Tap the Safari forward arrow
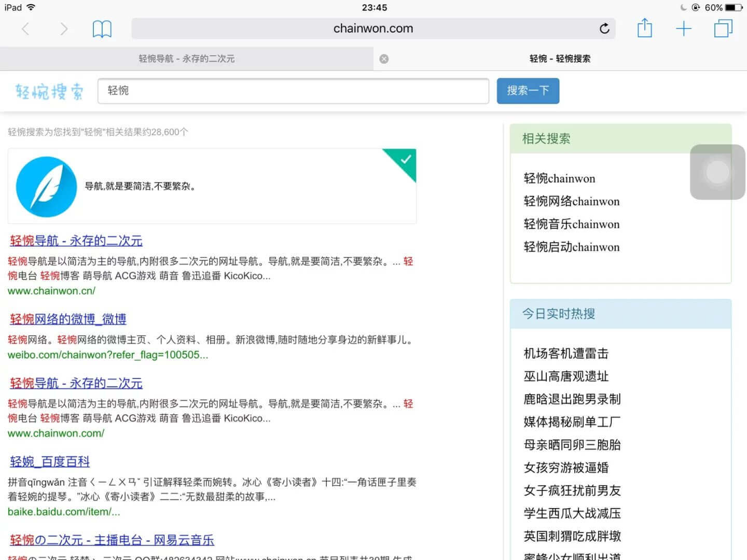The image size is (747, 560). (63, 29)
